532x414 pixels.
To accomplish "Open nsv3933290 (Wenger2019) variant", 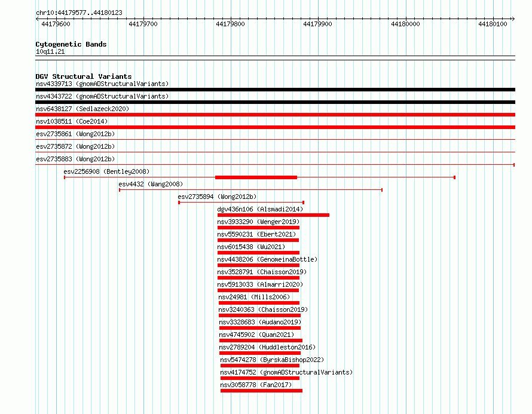I will click(258, 222).
